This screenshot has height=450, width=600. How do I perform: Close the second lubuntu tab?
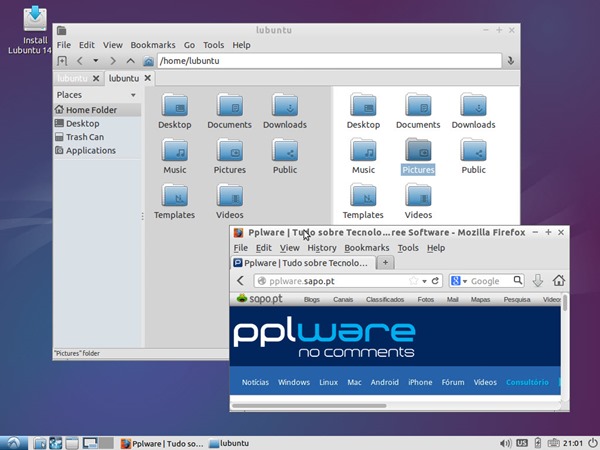tap(148, 78)
